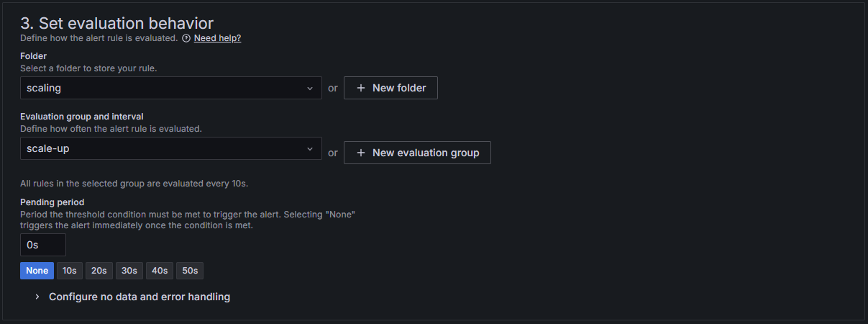Open the scale-up evaluation group dropdown
Image resolution: width=868 pixels, height=324 pixels.
[171, 149]
